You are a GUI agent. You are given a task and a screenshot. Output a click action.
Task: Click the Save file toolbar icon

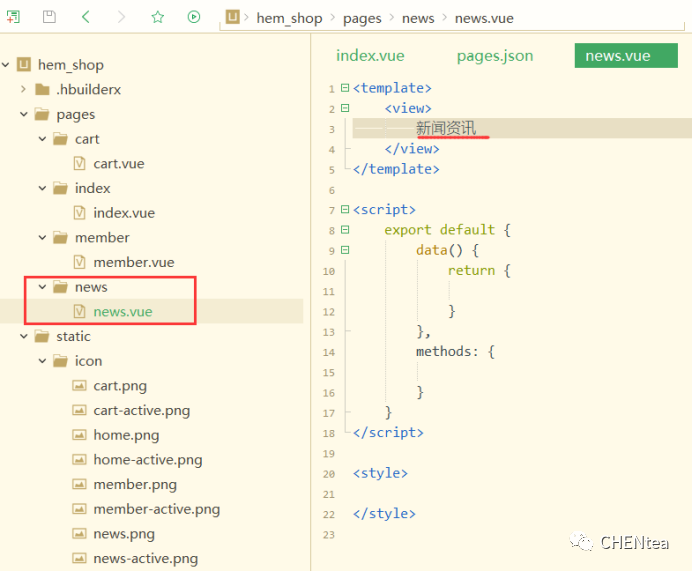coord(49,17)
